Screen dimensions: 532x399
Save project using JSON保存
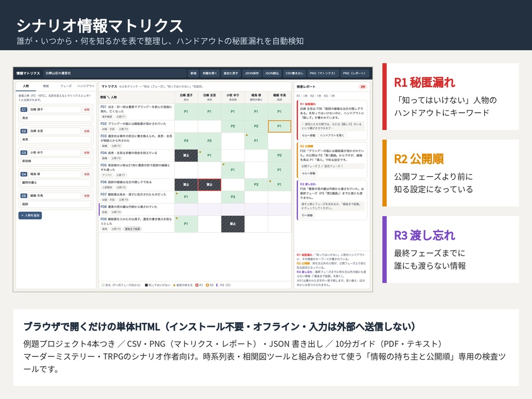(x=252, y=73)
